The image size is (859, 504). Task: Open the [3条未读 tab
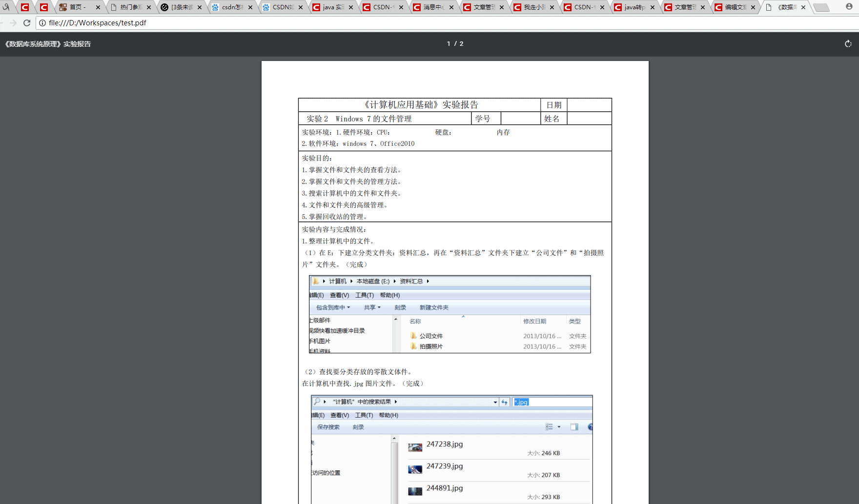click(x=181, y=7)
